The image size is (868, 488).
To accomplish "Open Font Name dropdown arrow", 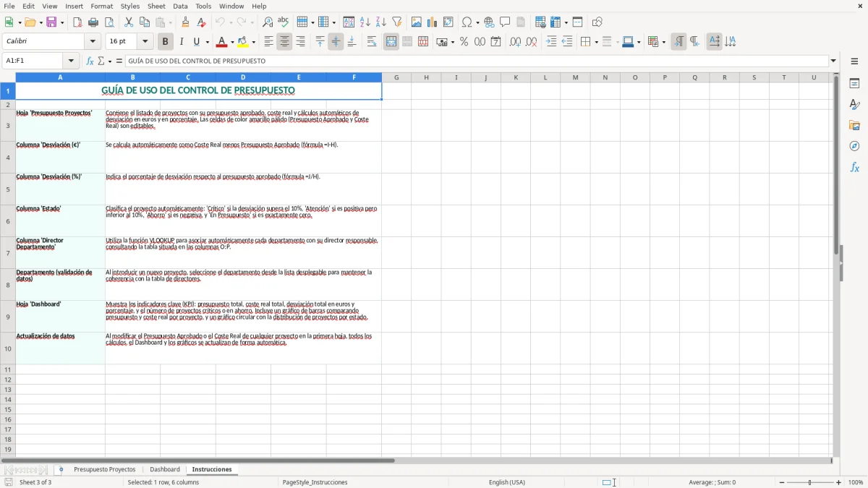I will 93,42.
